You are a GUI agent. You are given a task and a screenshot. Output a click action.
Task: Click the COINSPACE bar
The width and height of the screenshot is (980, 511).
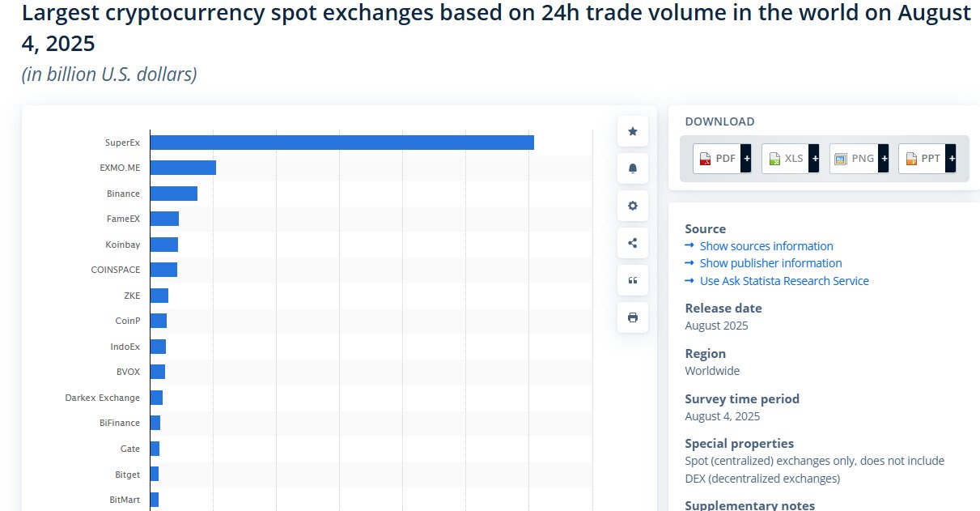coord(163,270)
